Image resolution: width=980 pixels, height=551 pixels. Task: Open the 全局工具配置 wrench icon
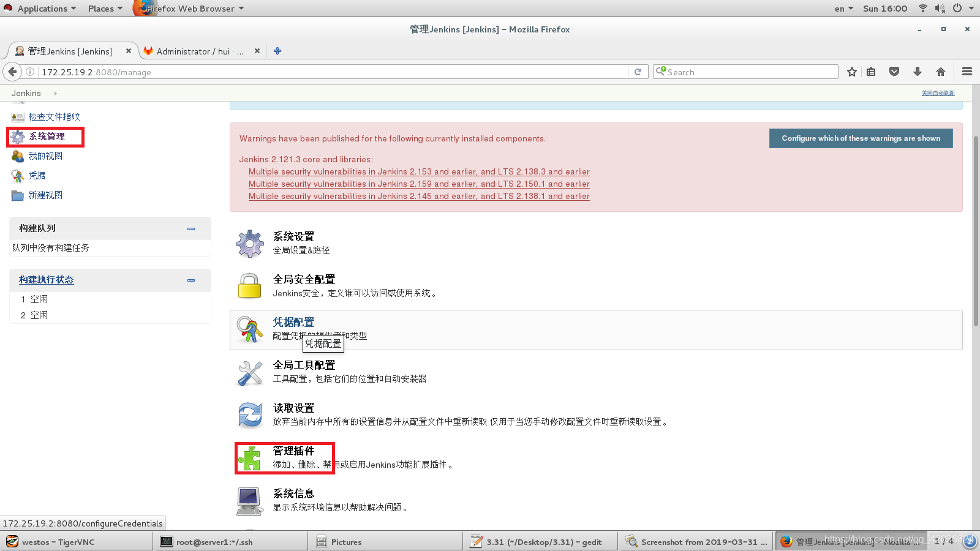click(x=250, y=372)
